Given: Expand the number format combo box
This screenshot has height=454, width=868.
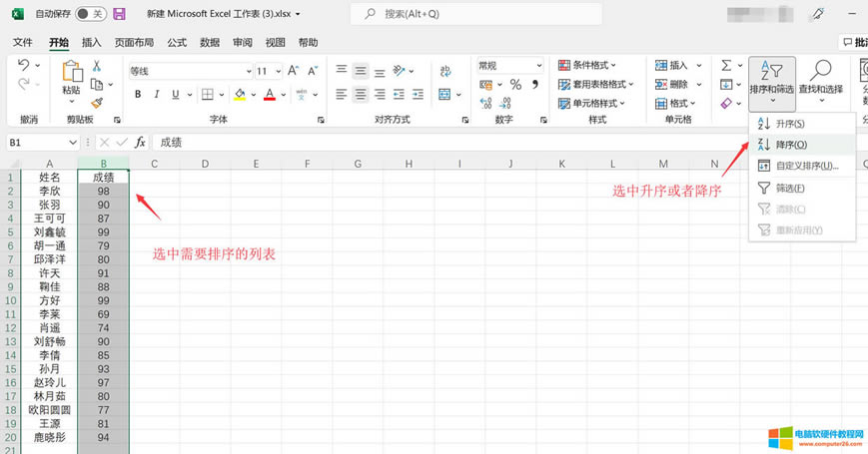Looking at the screenshot, I should [x=540, y=65].
